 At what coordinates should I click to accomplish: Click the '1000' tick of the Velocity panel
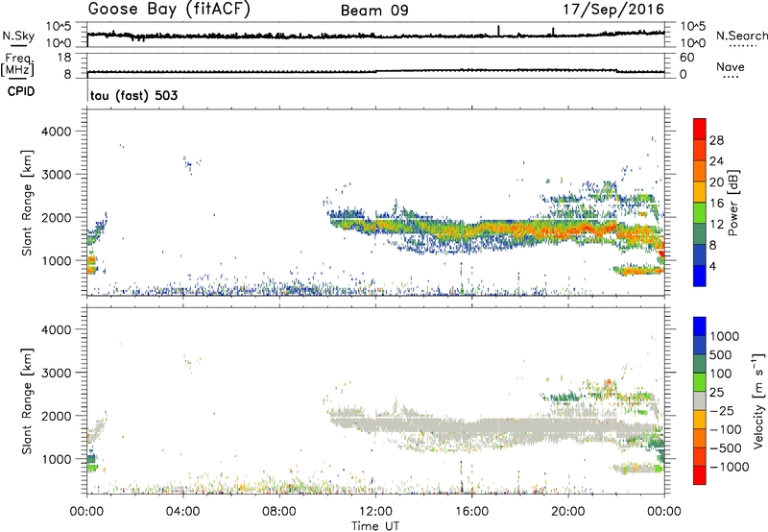[57, 459]
